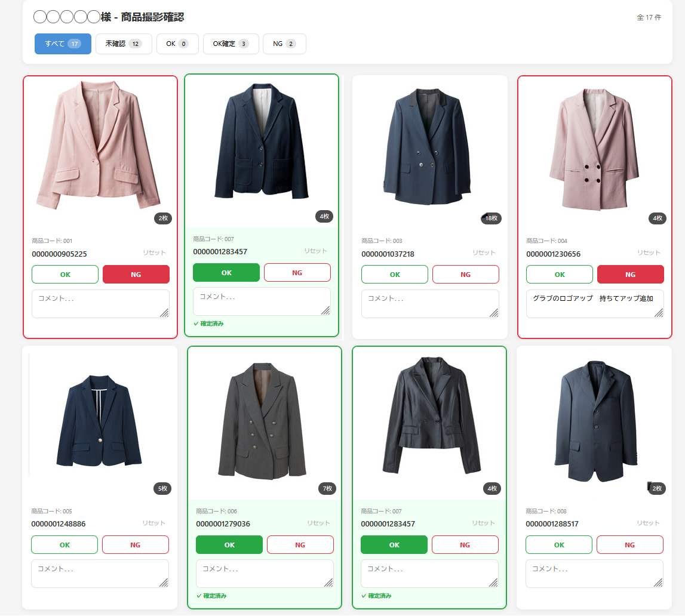
Task: Open the 5枚 photo count badge on item 005
Action: click(x=162, y=488)
